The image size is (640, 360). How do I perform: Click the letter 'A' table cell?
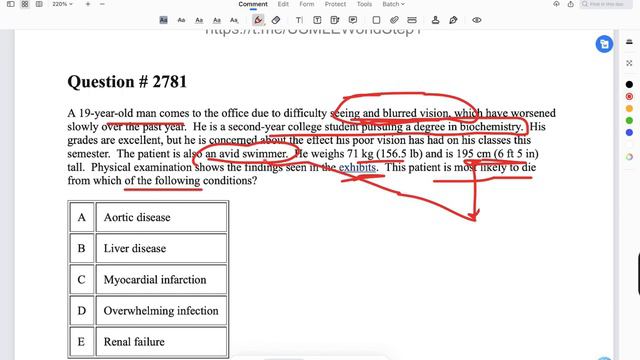(x=82, y=217)
